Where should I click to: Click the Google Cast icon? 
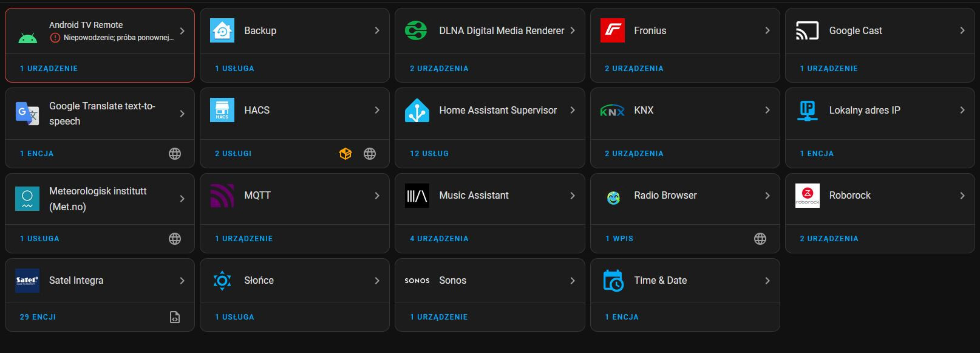[x=808, y=30]
